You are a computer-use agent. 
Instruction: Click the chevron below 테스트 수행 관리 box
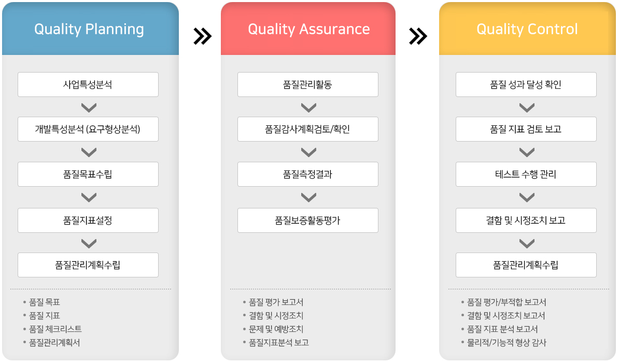tap(527, 197)
